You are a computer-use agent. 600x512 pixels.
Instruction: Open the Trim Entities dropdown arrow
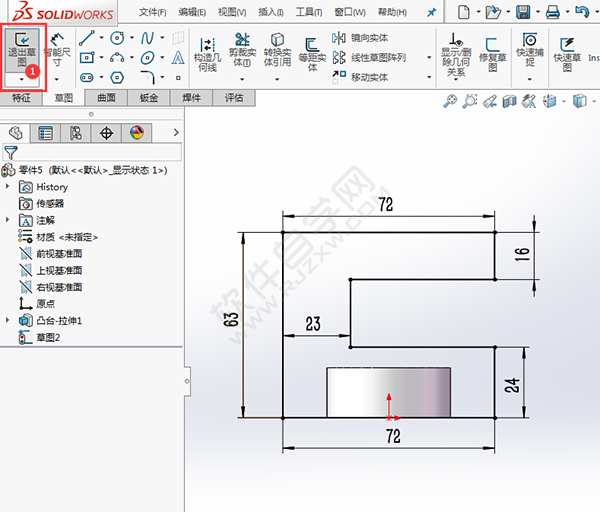242,79
